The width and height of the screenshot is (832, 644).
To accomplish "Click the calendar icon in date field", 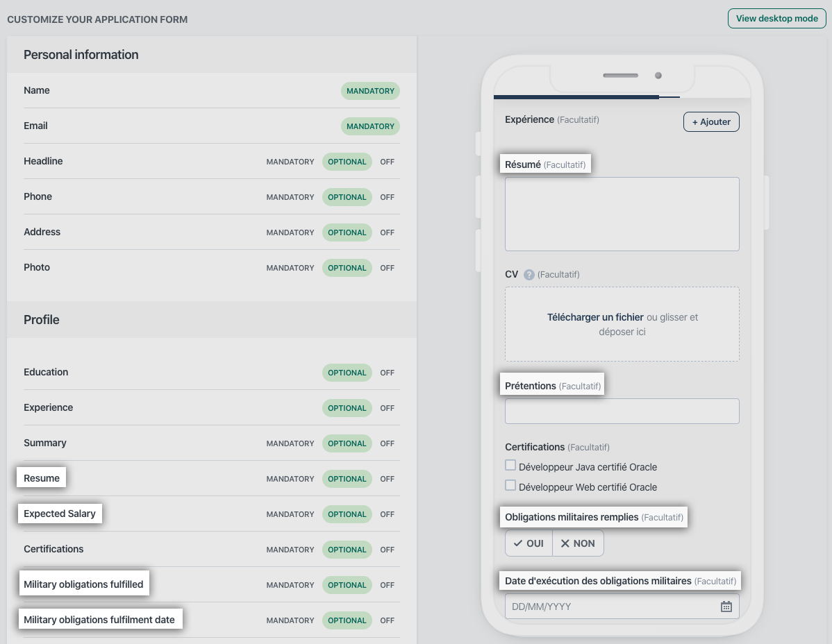I will tap(726, 607).
